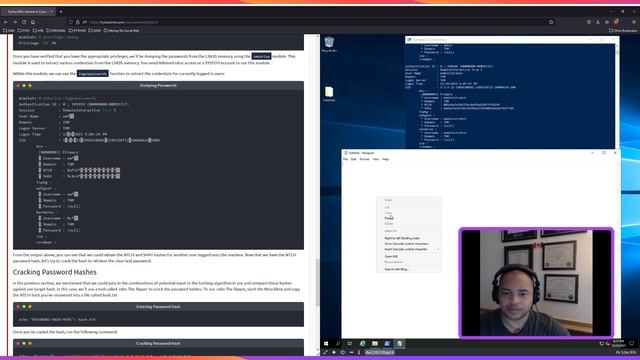
Task: Click the taskbar clock and date
Action: (618, 343)
